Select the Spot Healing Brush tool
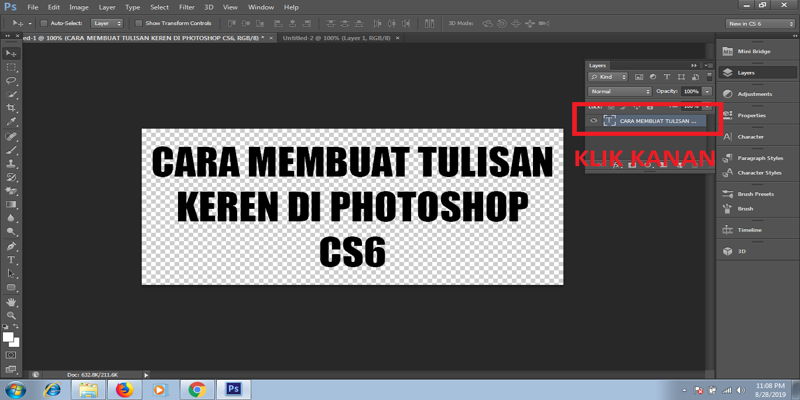This screenshot has height=400, width=800. click(11, 137)
